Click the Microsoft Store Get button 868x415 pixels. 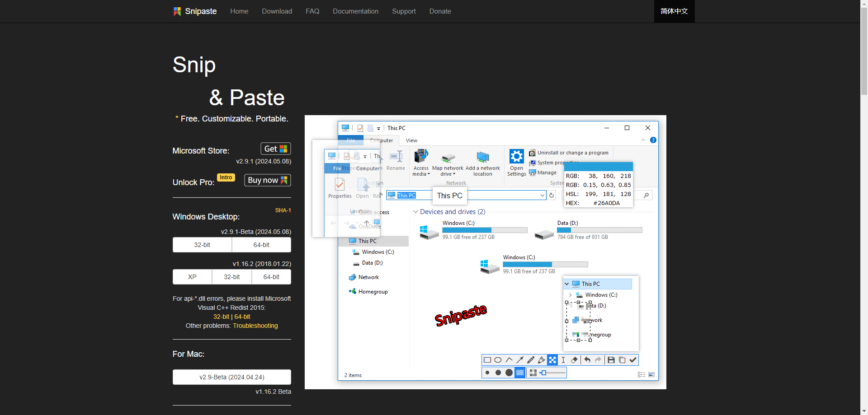click(276, 149)
